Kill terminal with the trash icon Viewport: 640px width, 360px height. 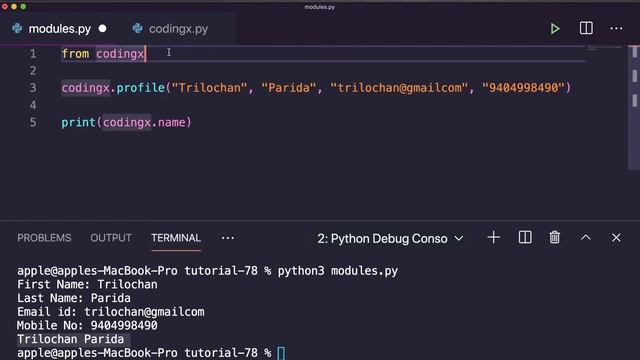click(x=554, y=238)
